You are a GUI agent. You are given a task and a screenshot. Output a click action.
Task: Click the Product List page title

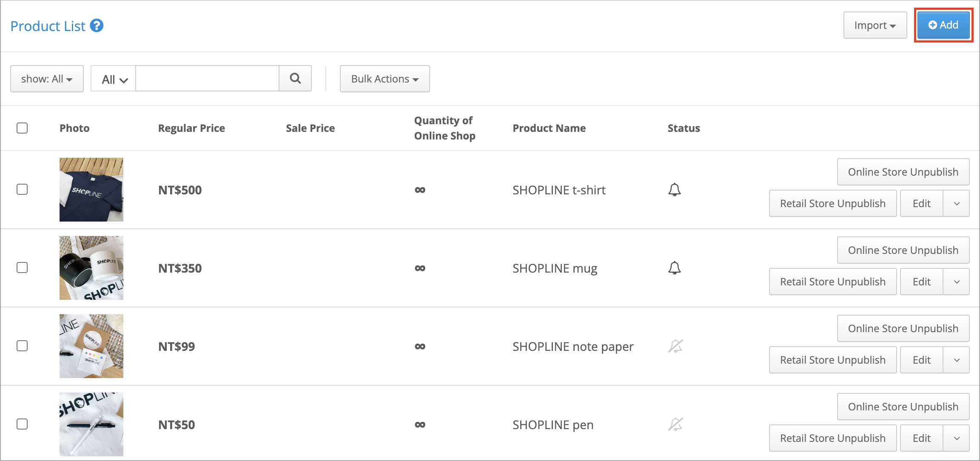(48, 26)
